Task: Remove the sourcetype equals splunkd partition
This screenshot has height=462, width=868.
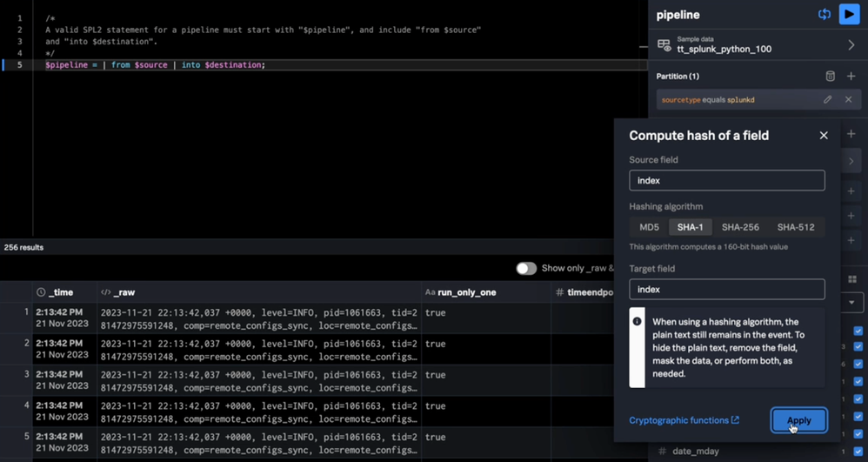Action: (x=849, y=100)
